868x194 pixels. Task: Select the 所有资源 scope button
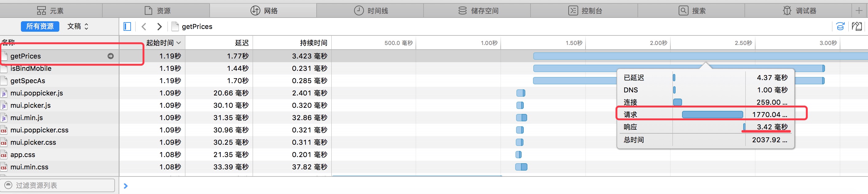[40, 26]
